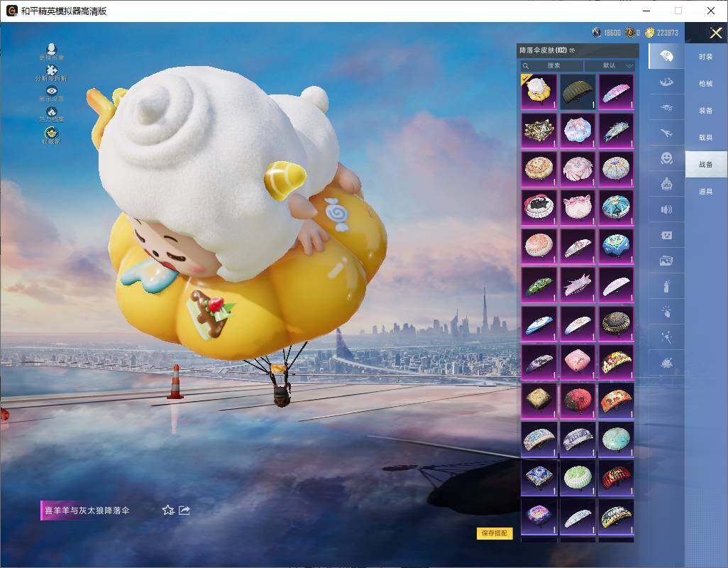Open the smiley emote category icon
This screenshot has width=728, height=568.
tap(666, 158)
